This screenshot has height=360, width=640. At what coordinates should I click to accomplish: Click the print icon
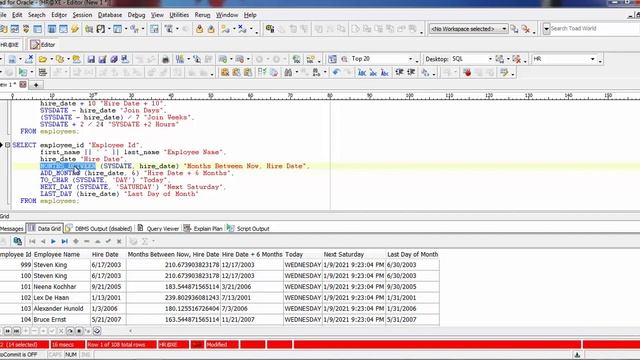[165, 59]
